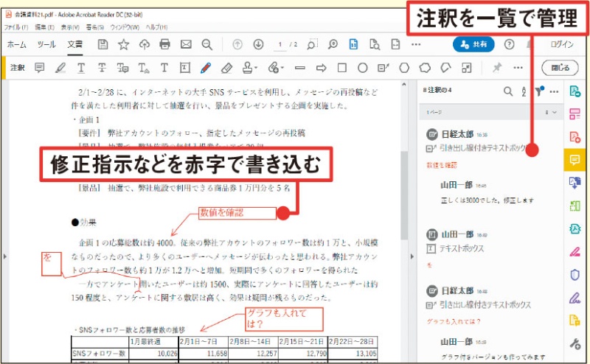Click the page number input field
Viewport: 590px width, 364px height.
[280, 44]
